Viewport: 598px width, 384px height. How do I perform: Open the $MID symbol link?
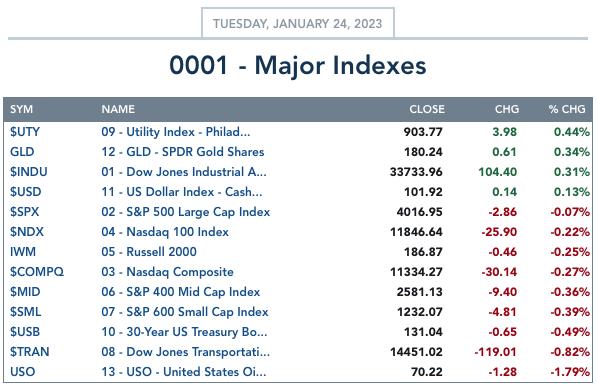click(25, 292)
